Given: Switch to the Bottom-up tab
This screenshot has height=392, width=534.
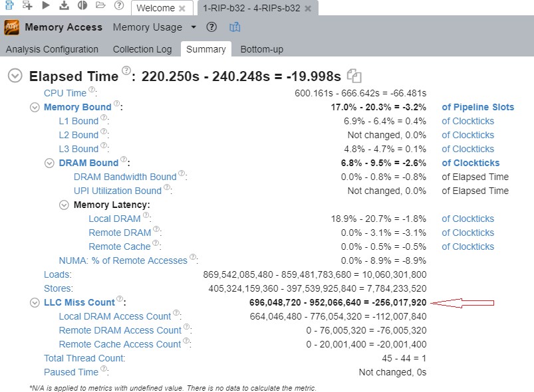Looking at the screenshot, I should point(261,49).
